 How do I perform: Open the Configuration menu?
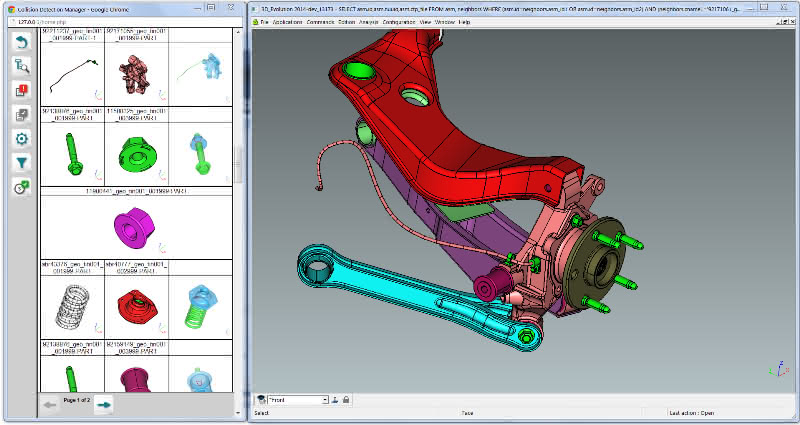[399, 22]
